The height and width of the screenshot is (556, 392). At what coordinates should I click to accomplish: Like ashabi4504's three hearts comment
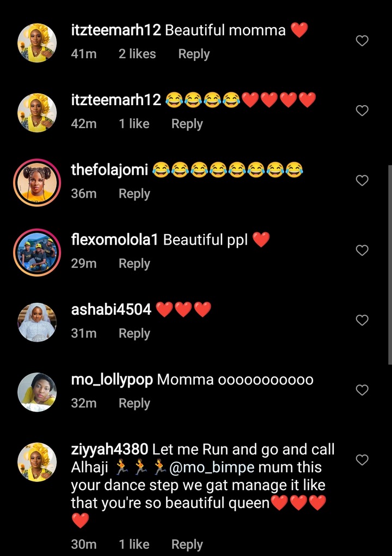tap(362, 320)
